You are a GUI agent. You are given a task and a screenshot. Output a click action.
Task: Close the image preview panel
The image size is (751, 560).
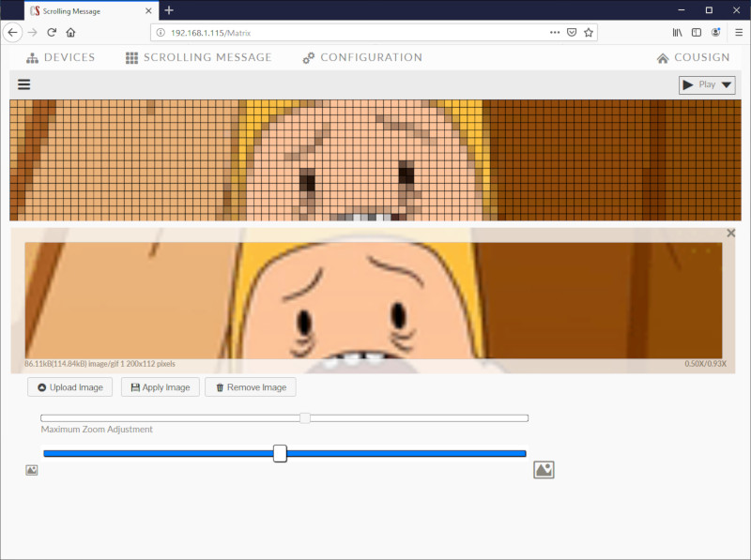tap(731, 234)
